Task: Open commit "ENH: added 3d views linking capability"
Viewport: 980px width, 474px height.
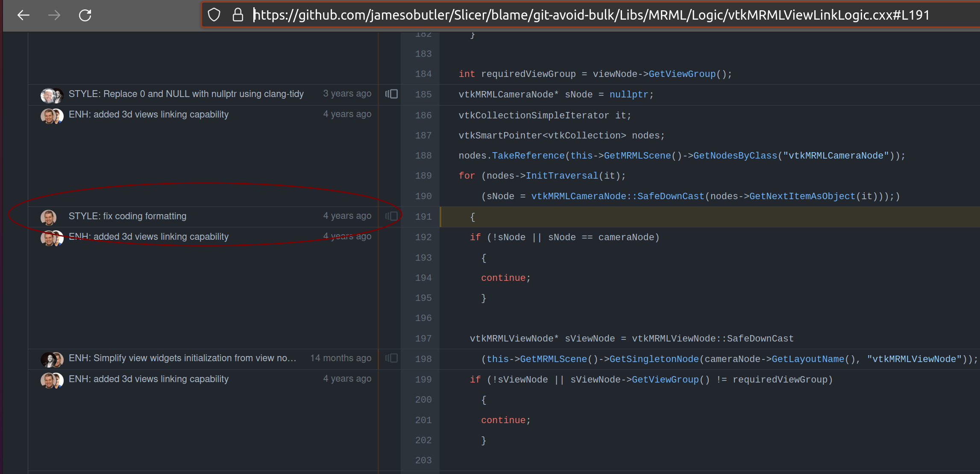Action: (x=149, y=114)
